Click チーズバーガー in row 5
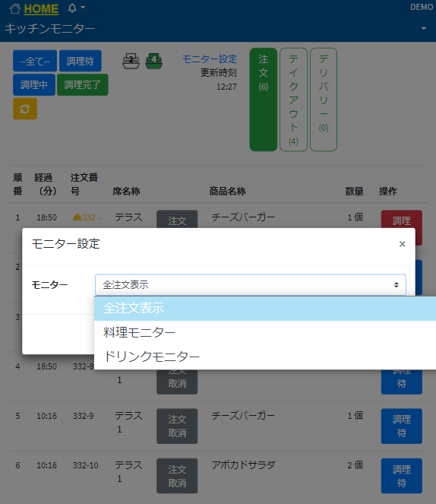The width and height of the screenshot is (436, 504). pos(243,416)
